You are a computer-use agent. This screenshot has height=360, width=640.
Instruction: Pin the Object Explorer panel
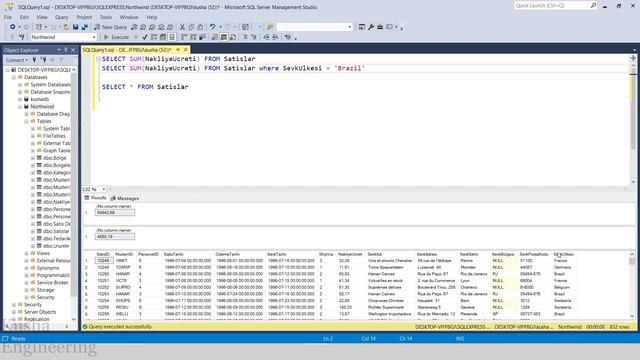coord(66,50)
